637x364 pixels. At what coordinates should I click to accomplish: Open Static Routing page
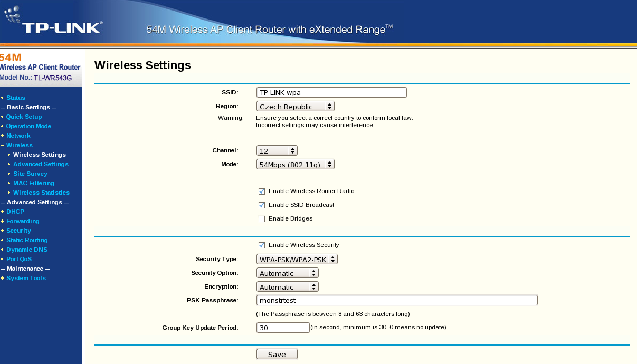(x=27, y=240)
